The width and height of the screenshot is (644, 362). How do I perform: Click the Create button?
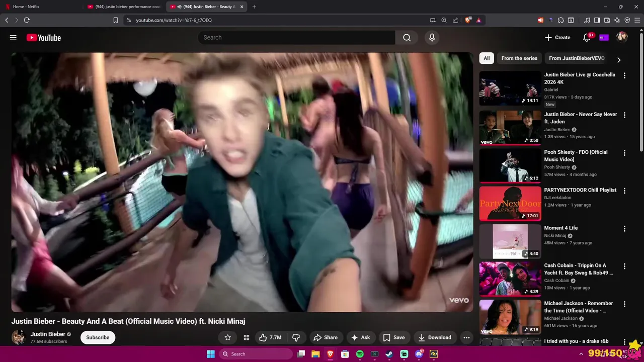557,38
